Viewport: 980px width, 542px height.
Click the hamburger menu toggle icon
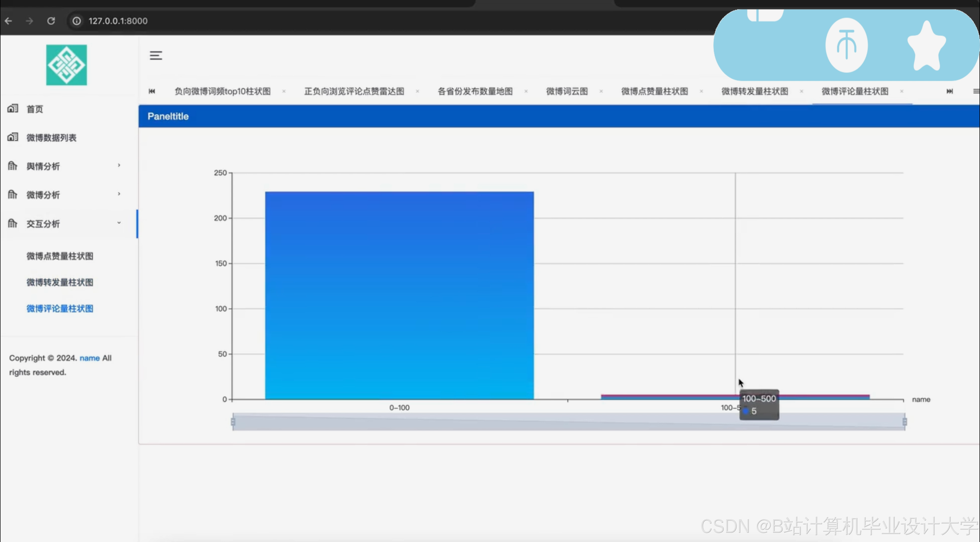[156, 55]
